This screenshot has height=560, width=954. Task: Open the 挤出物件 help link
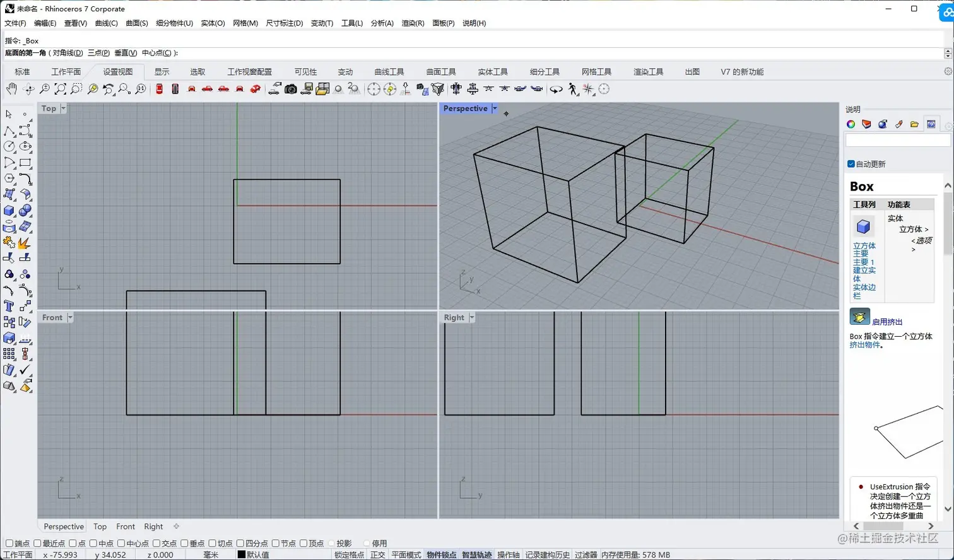pyautogui.click(x=864, y=345)
